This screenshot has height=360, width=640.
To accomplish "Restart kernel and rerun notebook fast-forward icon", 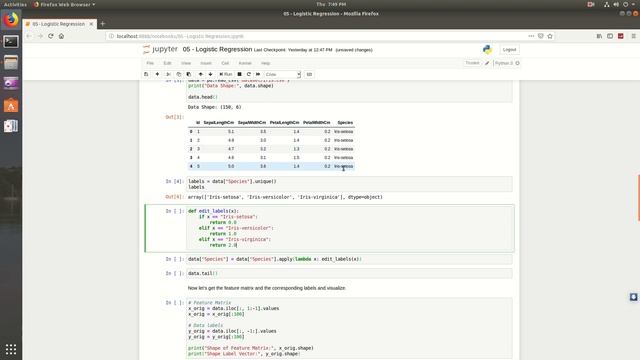I will point(258,74).
